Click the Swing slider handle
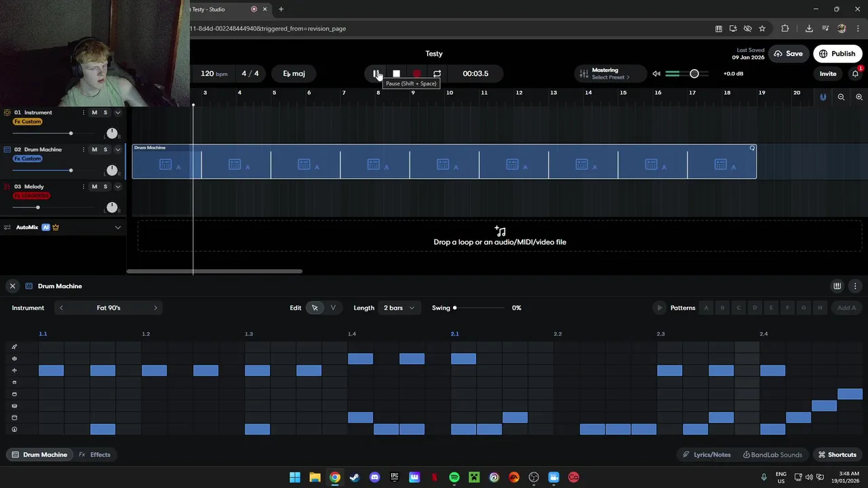Image resolution: width=868 pixels, height=488 pixels. 454,308
